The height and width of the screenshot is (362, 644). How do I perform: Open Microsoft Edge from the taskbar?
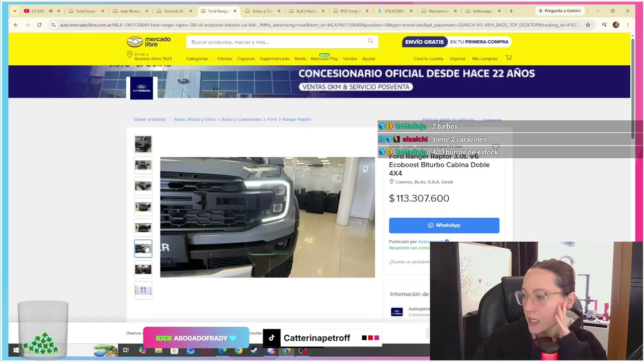(x=222, y=350)
